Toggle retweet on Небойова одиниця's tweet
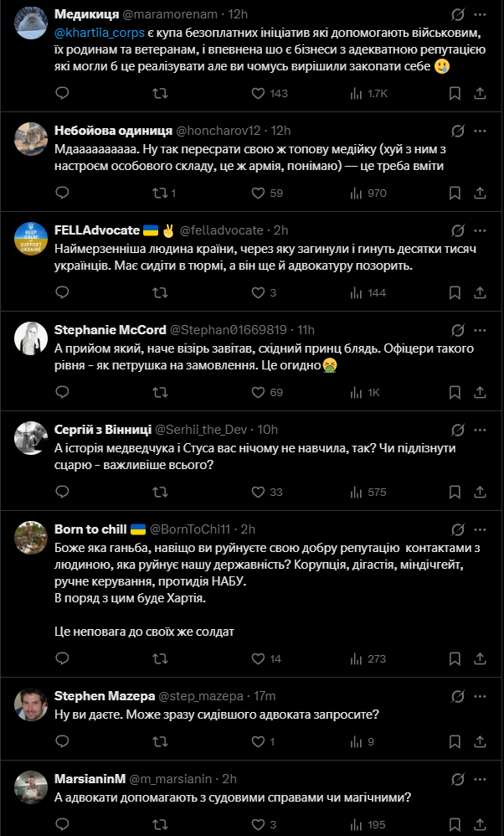This screenshot has width=504, height=836. (x=165, y=193)
